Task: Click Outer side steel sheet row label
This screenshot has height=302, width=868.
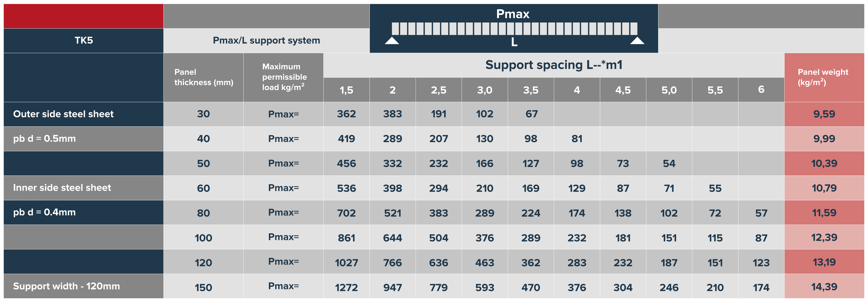Action: pos(63,114)
